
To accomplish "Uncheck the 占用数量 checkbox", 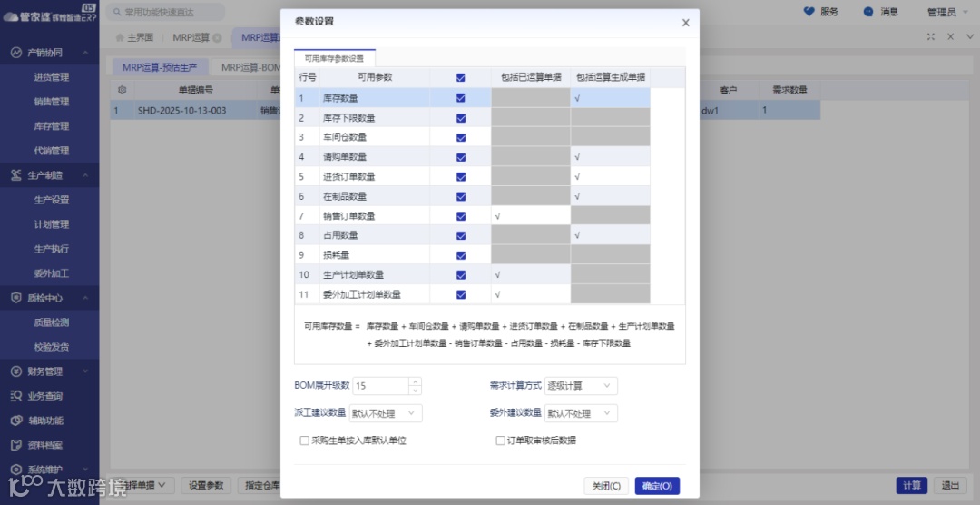I will pos(461,235).
